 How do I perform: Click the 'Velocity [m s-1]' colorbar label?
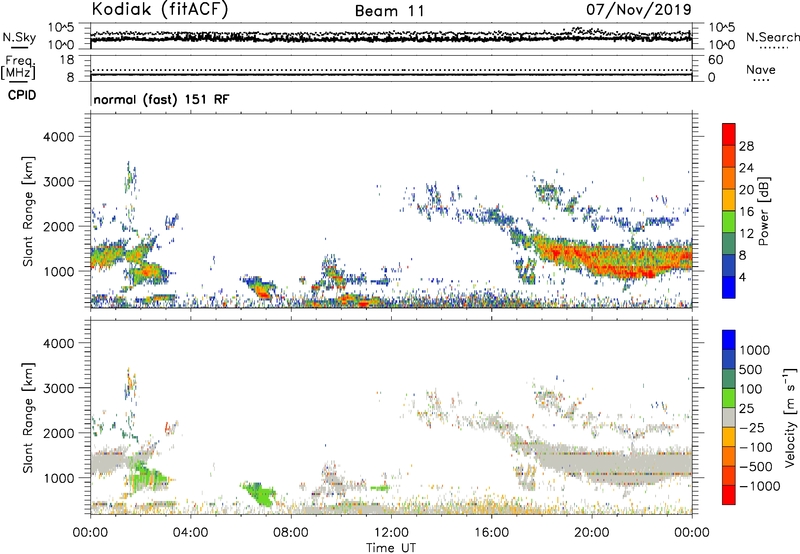click(790, 417)
